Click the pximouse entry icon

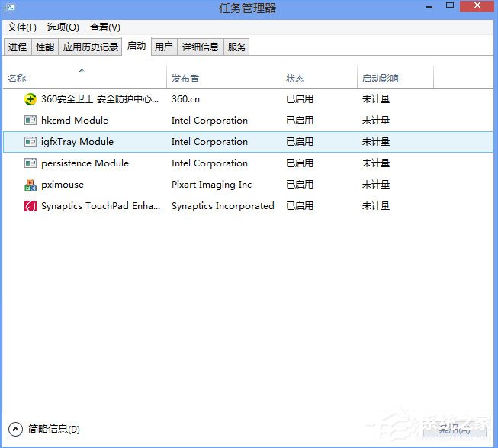(x=31, y=185)
